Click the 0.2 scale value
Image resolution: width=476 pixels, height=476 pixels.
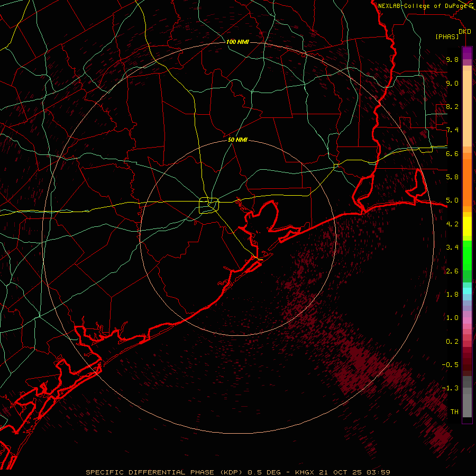click(x=452, y=342)
